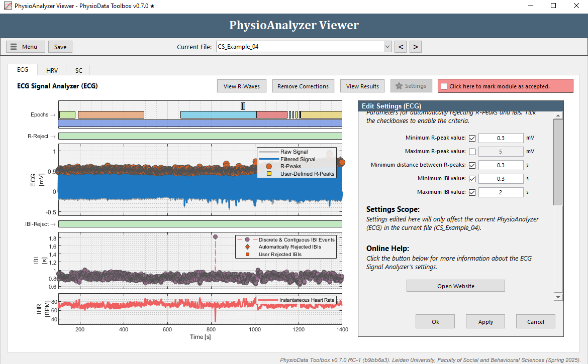Apply the ECG settings
Viewport: 588px width, 364px height.
(485, 322)
